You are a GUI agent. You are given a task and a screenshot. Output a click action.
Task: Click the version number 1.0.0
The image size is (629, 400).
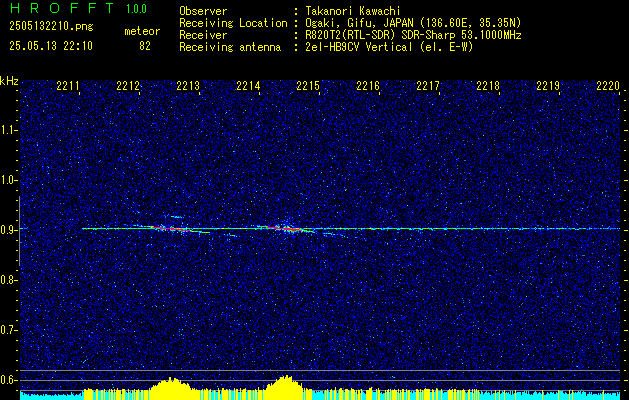136,9
